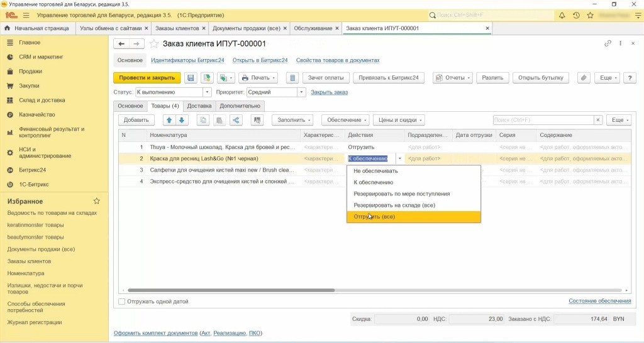Open the 'Состояние обеспечения' link
Image resolution: width=644 pixels, height=343 pixels.
[x=599, y=302]
